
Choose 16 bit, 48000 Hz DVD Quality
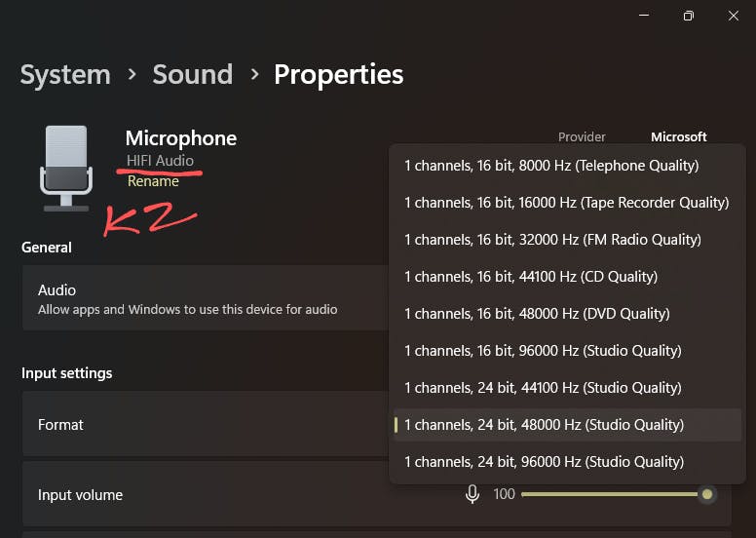[537, 314]
